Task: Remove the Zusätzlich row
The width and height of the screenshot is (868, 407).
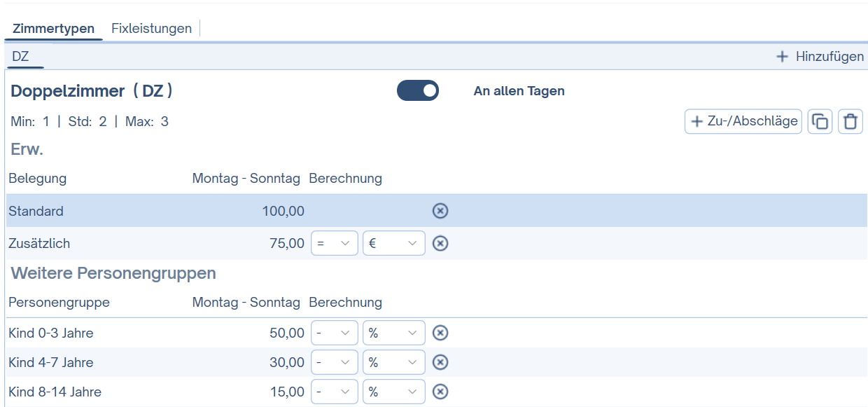Action: coord(440,243)
